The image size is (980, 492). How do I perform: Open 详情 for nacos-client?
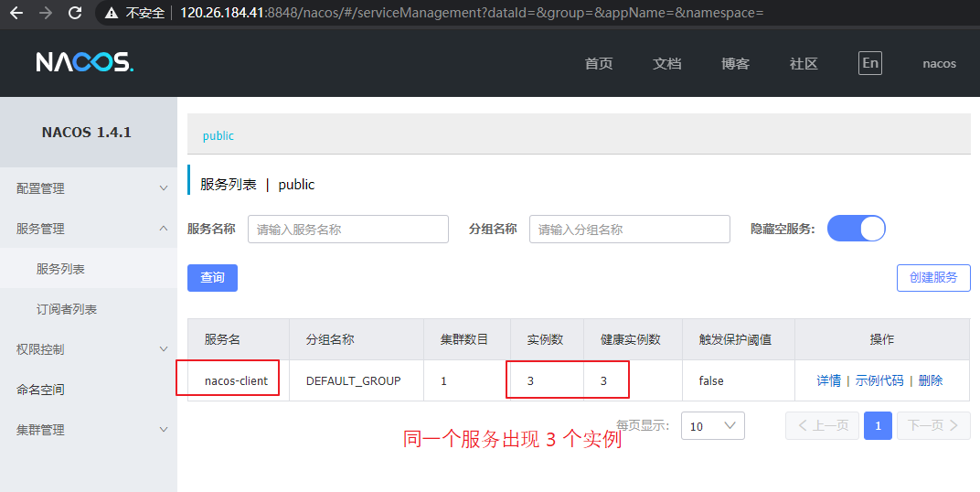click(x=829, y=380)
